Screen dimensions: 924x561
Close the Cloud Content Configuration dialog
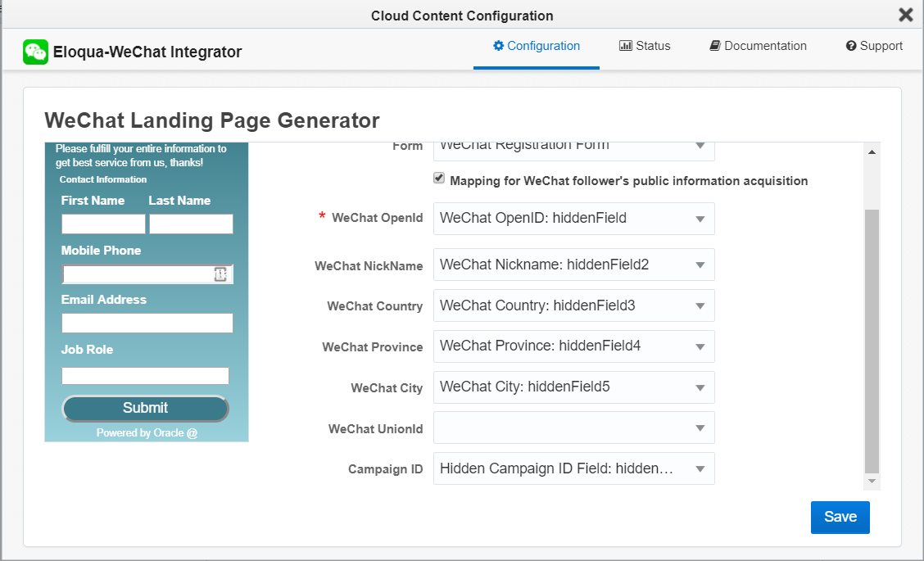tap(906, 15)
